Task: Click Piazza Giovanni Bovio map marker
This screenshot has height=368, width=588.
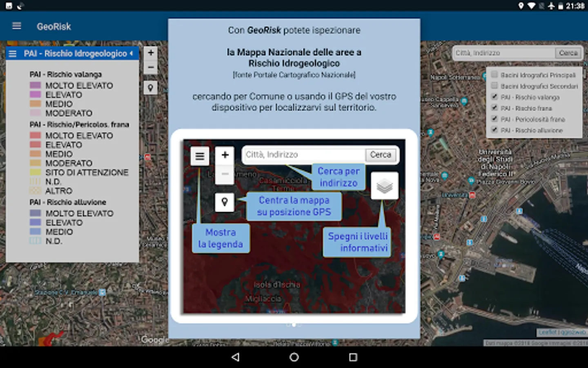Action: (471, 180)
